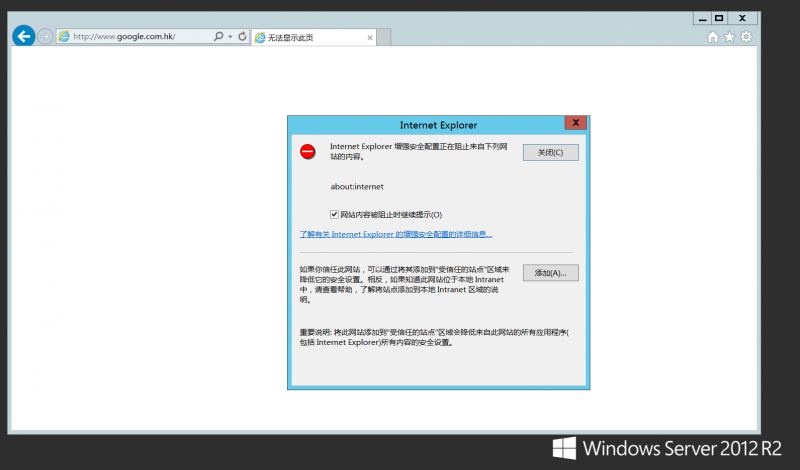Click the about:internet blocked site text
Image resolution: width=800 pixels, height=470 pixels.
coord(357,187)
